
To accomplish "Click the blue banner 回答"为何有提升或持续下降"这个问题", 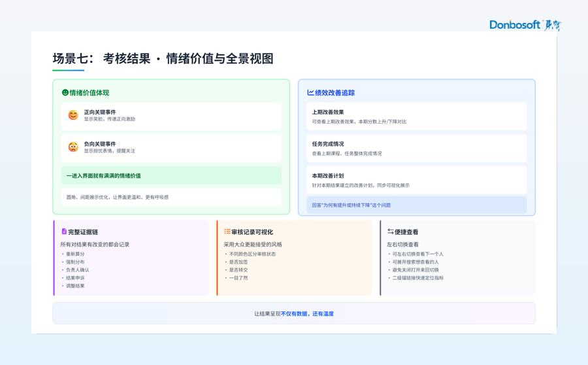I will point(417,205).
